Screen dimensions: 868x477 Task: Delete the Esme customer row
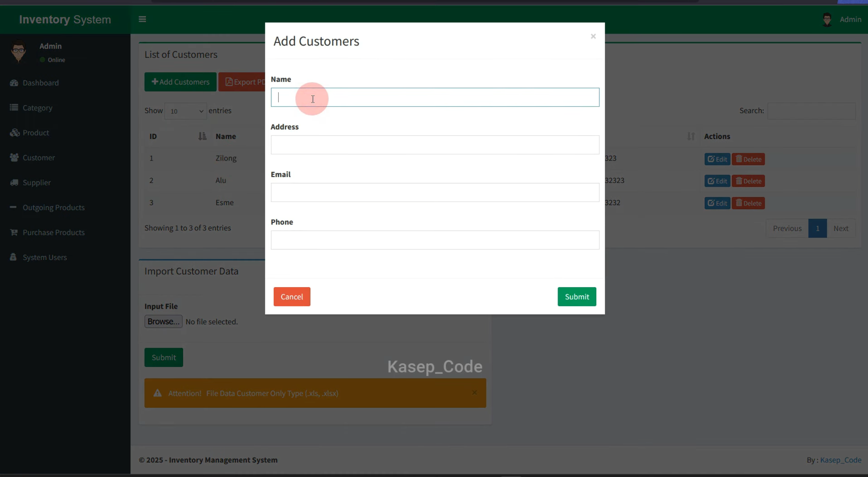[x=748, y=203]
